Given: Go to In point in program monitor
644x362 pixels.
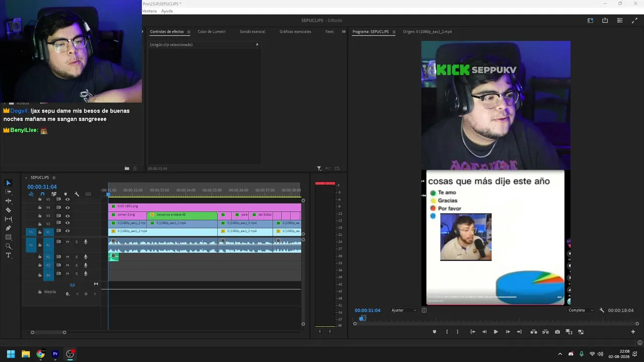Looking at the screenshot, I should (x=472, y=332).
